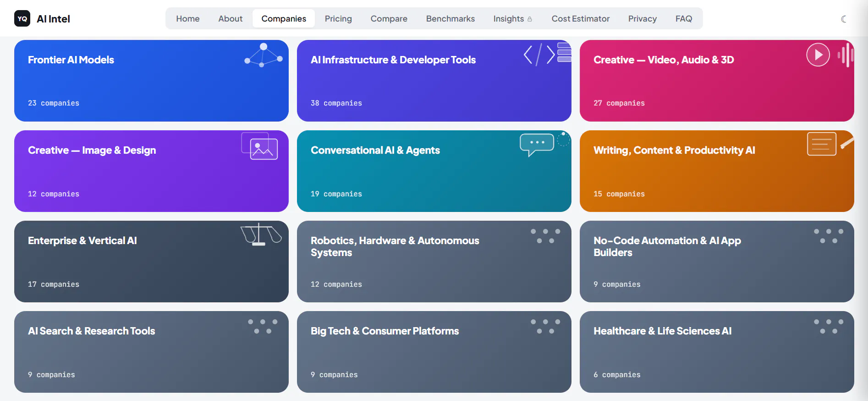868x401 pixels.
Task: Click the '15 companies' count
Action: click(619, 194)
